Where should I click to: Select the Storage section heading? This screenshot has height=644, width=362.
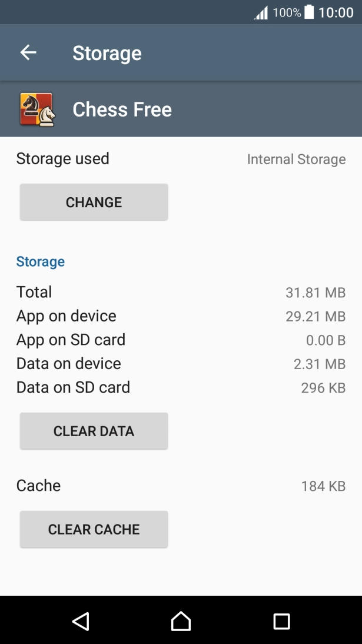40,261
